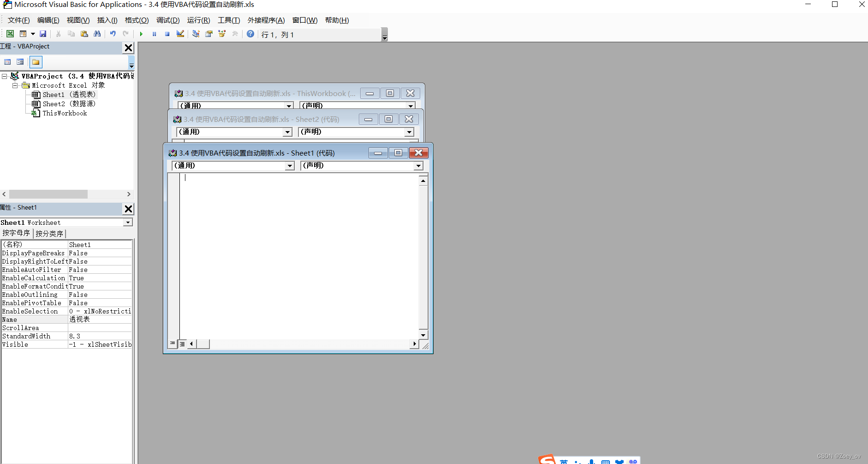The width and height of the screenshot is (868, 464).
Task: Run the macro with the green play icon
Action: 141,34
